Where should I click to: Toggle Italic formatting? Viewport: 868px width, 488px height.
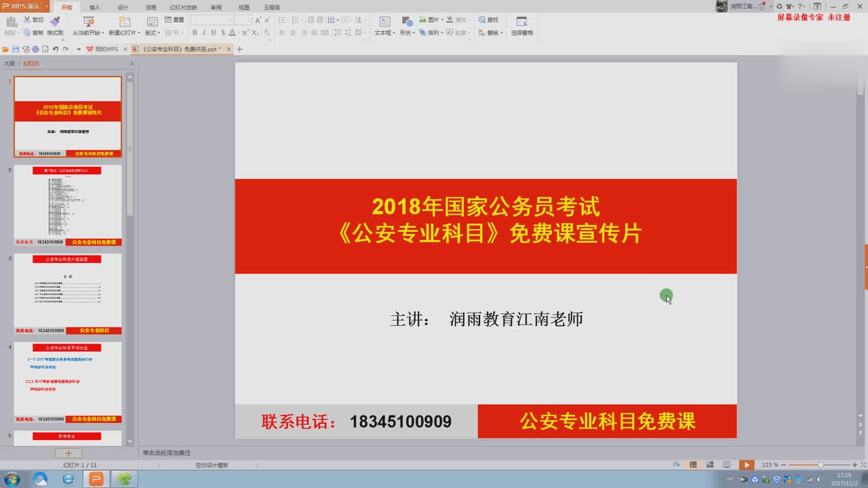204,33
